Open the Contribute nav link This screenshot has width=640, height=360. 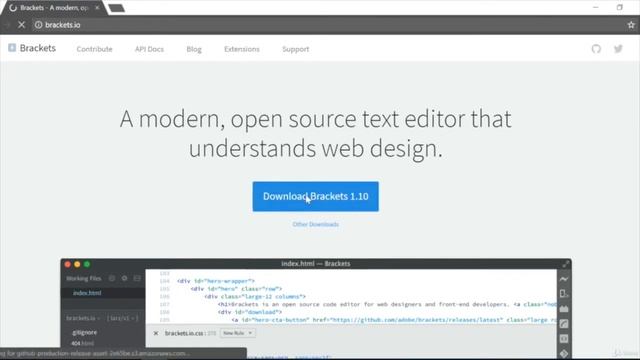coord(94,49)
